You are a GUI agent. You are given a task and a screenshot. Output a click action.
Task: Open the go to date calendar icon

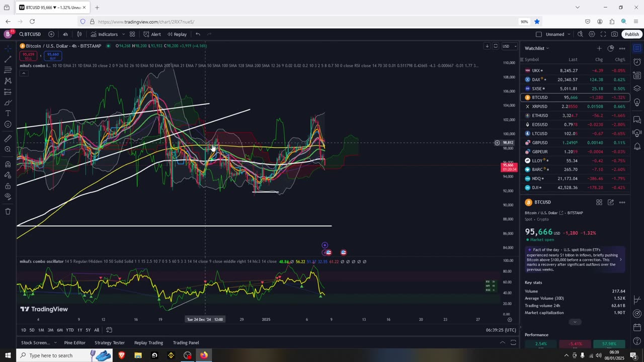(109, 330)
